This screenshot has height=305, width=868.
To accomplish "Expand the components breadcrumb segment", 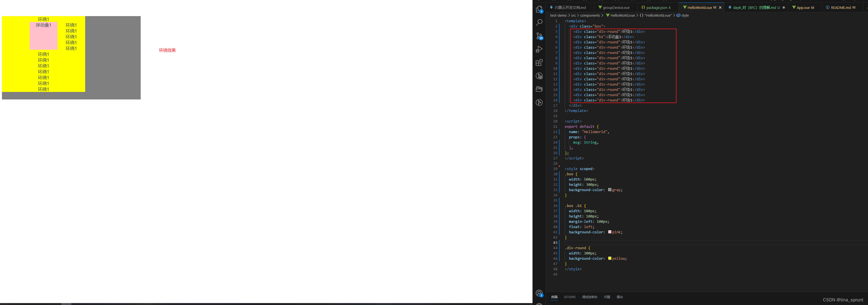I will (590, 16).
